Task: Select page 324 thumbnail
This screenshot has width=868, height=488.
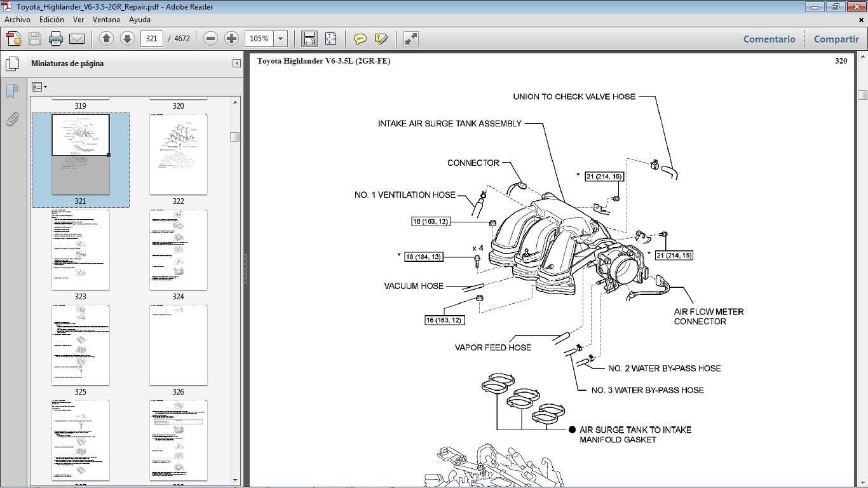Action: (178, 250)
